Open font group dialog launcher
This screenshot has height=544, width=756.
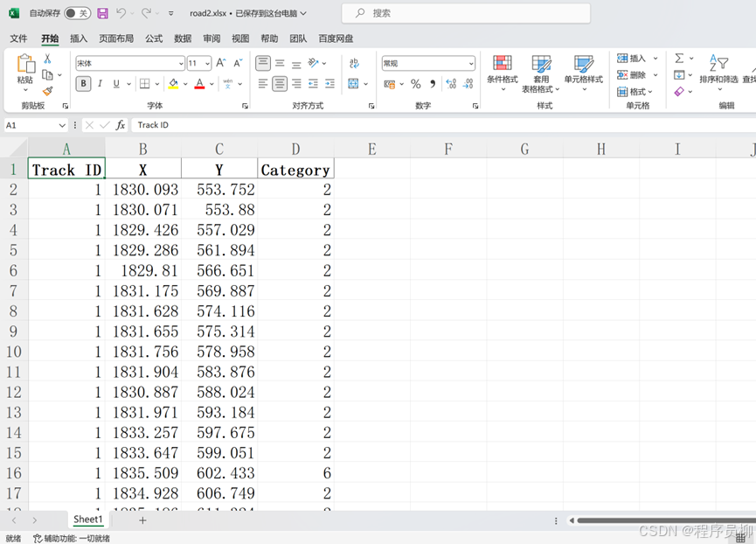coord(245,106)
